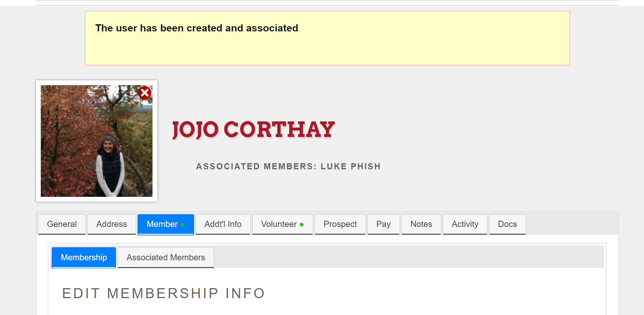The image size is (644, 315).
Task: Remove profile photo with red X icon
Action: 145,93
